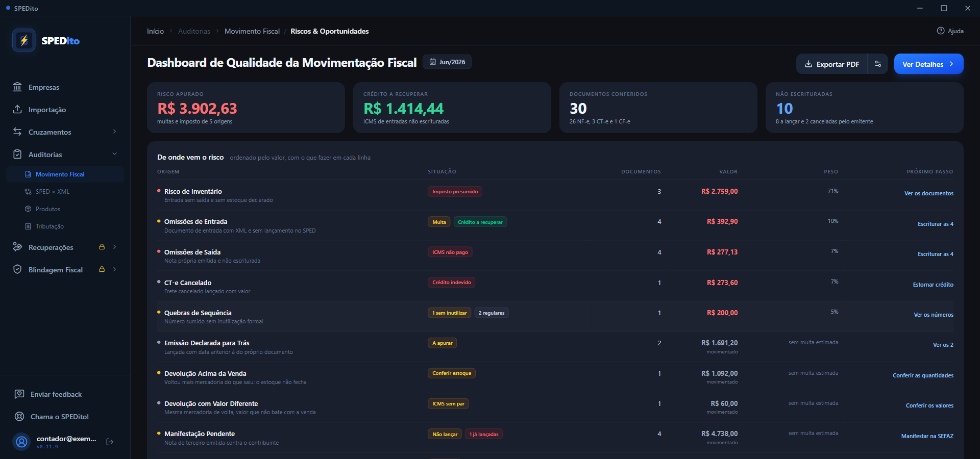This screenshot has width=980, height=459.
Task: Collapse the Auditorias section chevron
Action: (114, 154)
